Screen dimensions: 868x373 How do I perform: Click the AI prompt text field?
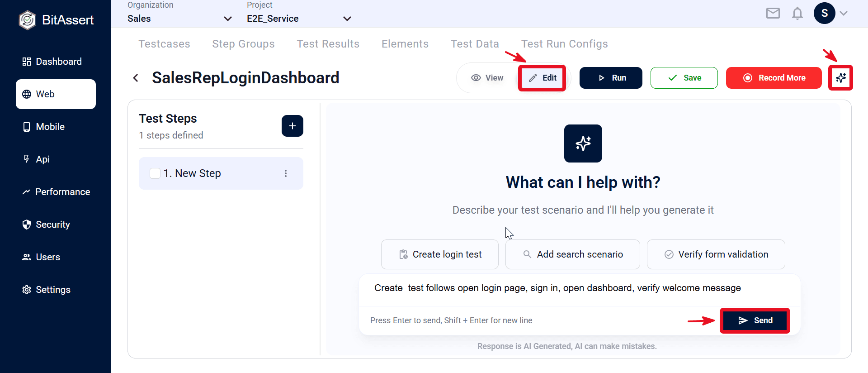580,289
